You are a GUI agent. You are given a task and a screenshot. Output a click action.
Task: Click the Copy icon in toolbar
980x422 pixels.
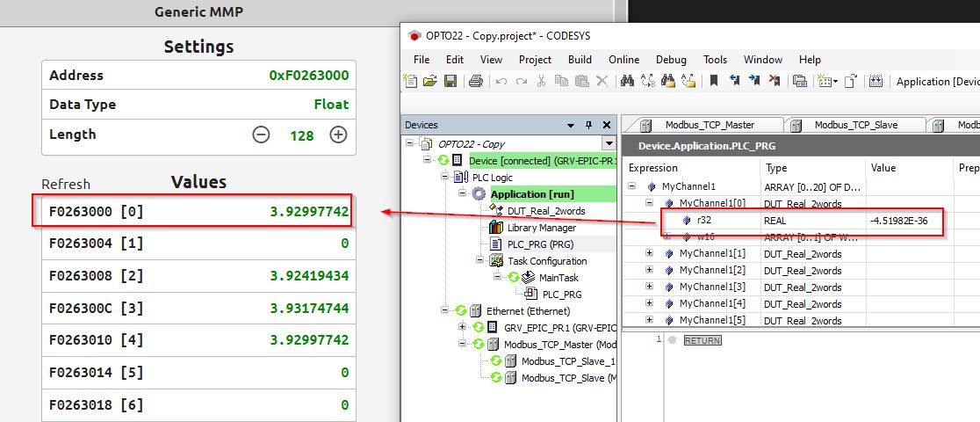click(x=561, y=81)
